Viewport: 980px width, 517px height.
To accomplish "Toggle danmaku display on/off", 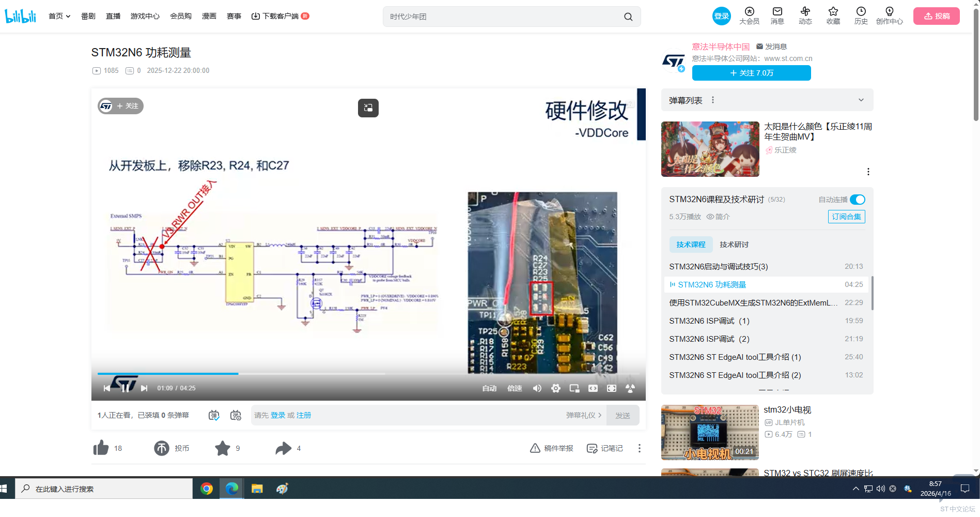I will coord(214,415).
